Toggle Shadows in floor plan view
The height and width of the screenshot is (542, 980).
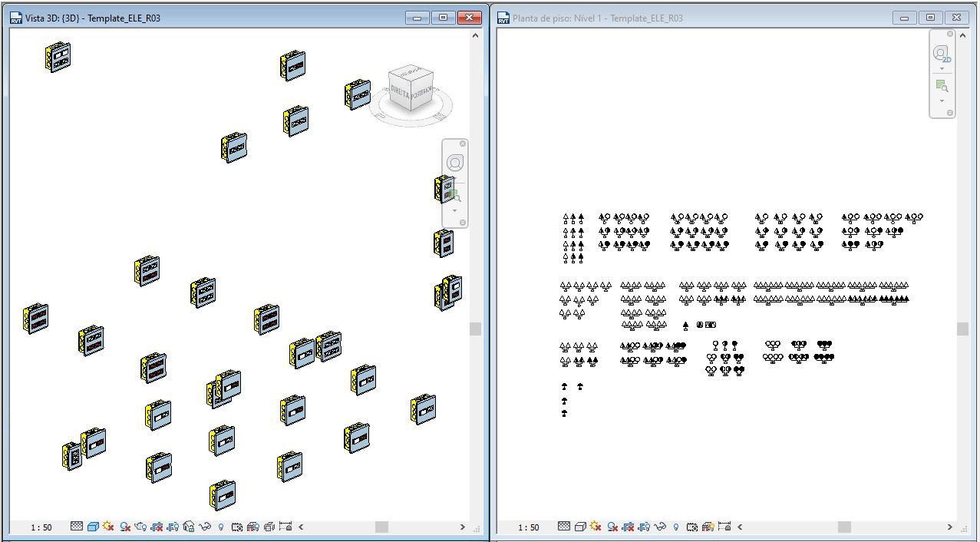pyautogui.click(x=612, y=527)
